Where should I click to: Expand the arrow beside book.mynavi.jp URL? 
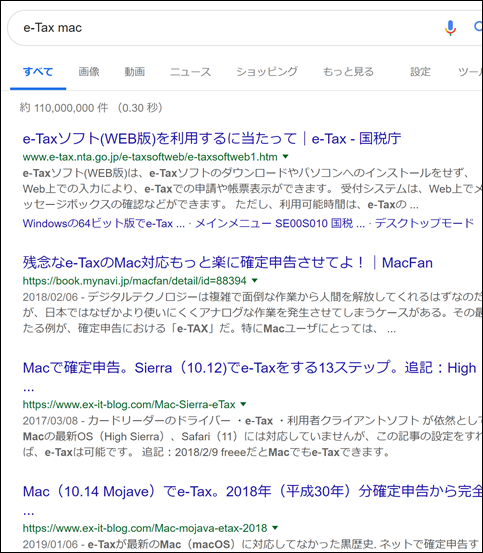pos(255,281)
